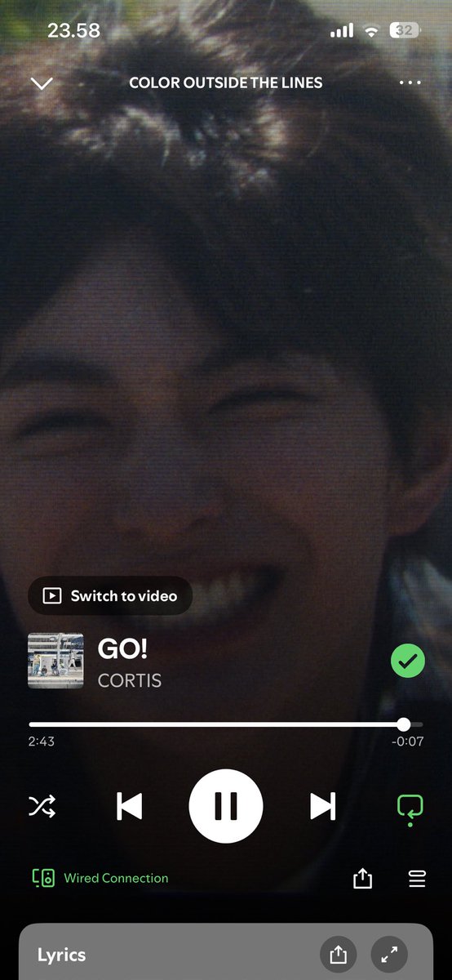452x980 pixels.
Task: Tap the status bar clock 23.58
Action: click(73, 31)
